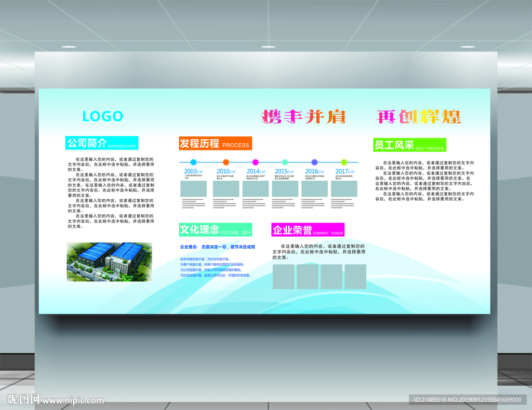The image size is (532, 410).
Task: Click the mint timeline dot above 2015
Action: click(x=285, y=162)
